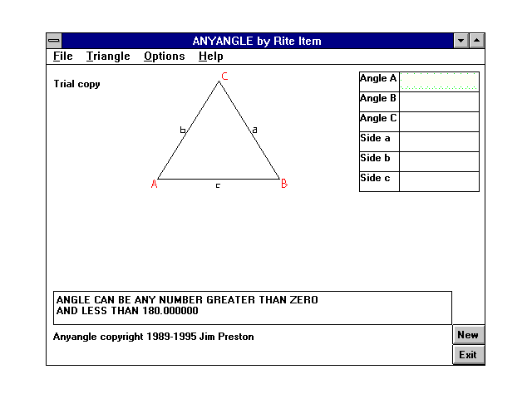Minimize the Anyangle window
The width and height of the screenshot is (532, 399).
click(461, 41)
